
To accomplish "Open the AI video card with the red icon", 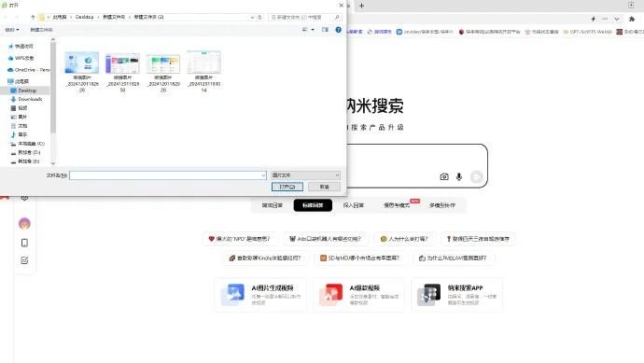I will click(x=358, y=295).
